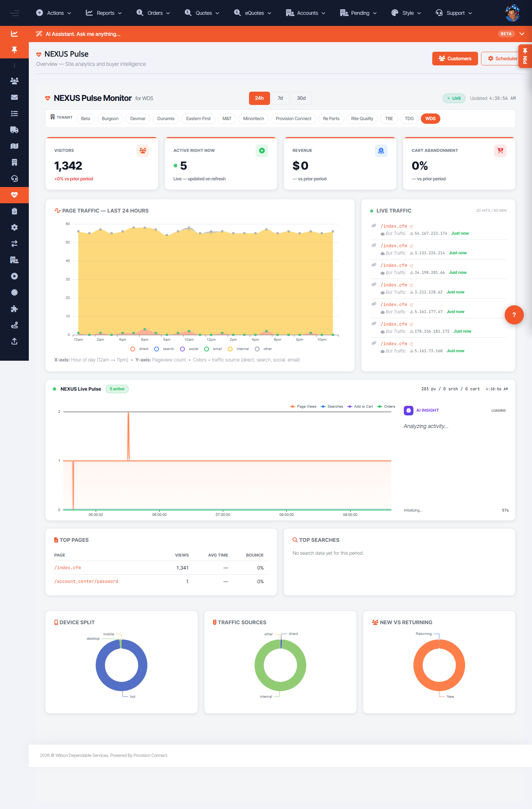The width and height of the screenshot is (532, 809).
Task: Open the analytics chart sidebar icon
Action: point(14,34)
